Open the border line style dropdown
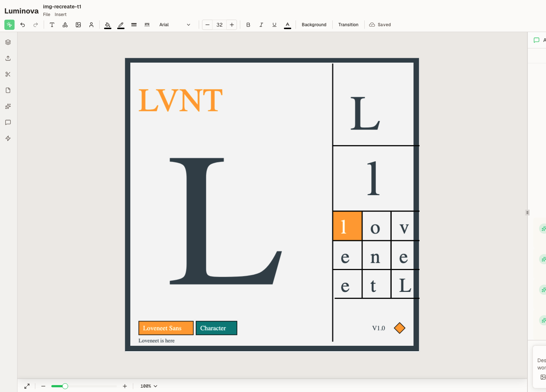This screenshot has width=546, height=392. click(x=147, y=25)
